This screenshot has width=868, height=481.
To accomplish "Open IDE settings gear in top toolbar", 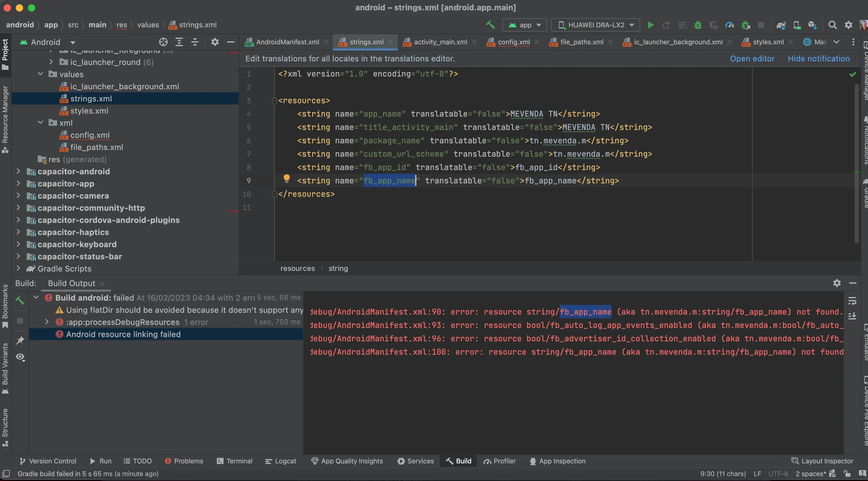I will pos(849,25).
